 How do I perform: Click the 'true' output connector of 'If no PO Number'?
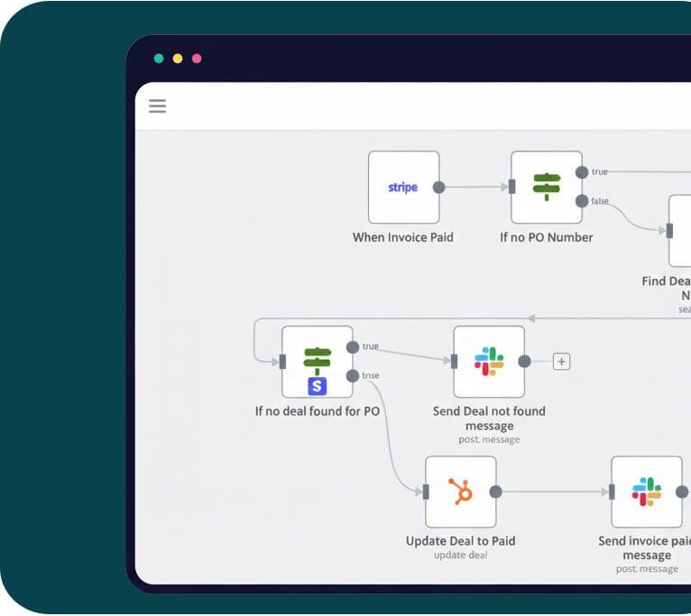click(x=582, y=172)
